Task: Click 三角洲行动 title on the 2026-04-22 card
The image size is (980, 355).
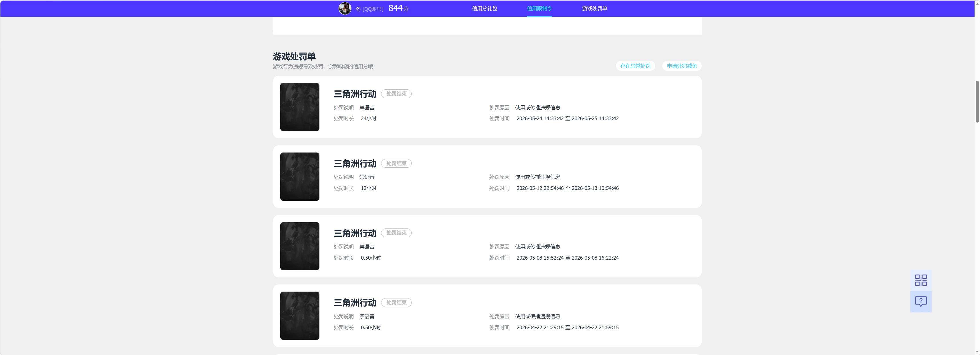Action: 355,302
